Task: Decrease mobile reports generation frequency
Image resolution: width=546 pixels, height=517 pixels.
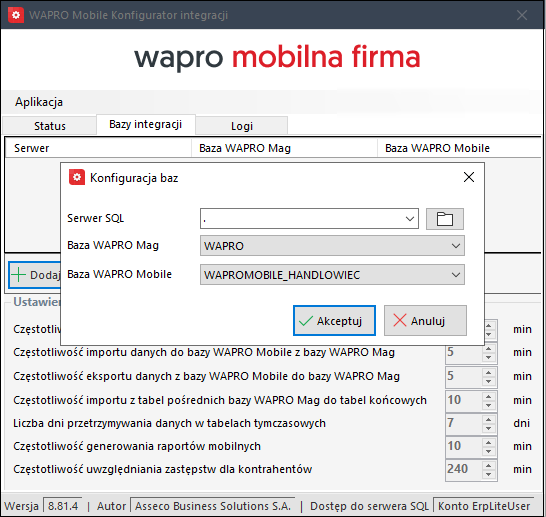Action: [489, 452]
